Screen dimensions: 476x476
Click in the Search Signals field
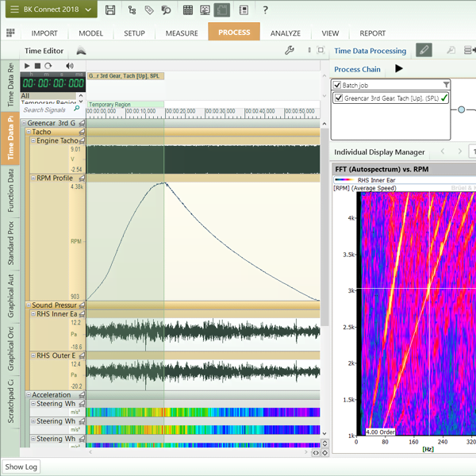pos(45,109)
